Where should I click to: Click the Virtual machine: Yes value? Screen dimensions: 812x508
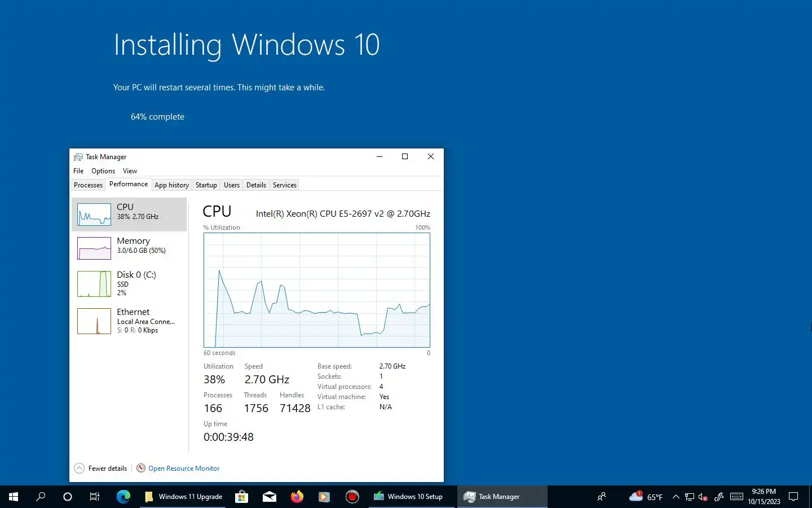[384, 397]
